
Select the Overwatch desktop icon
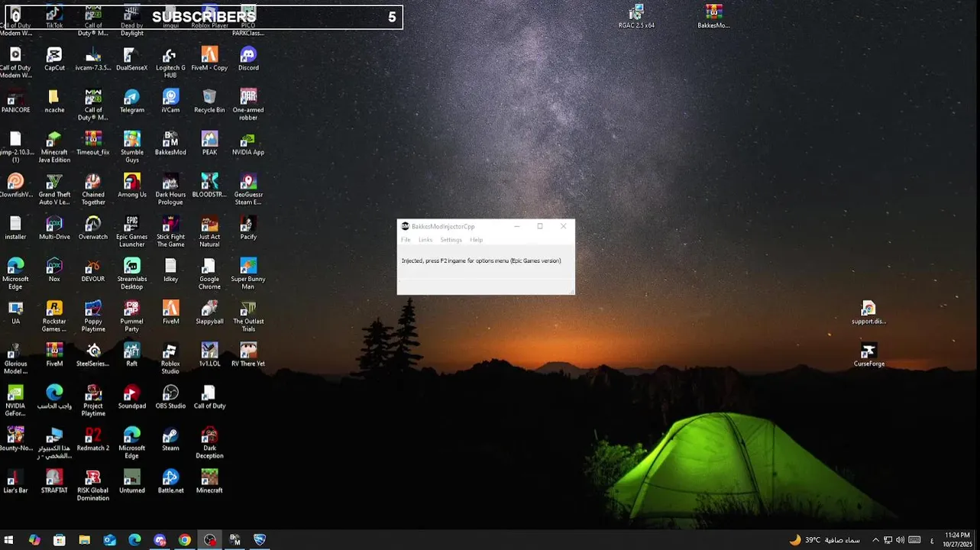[93, 228]
